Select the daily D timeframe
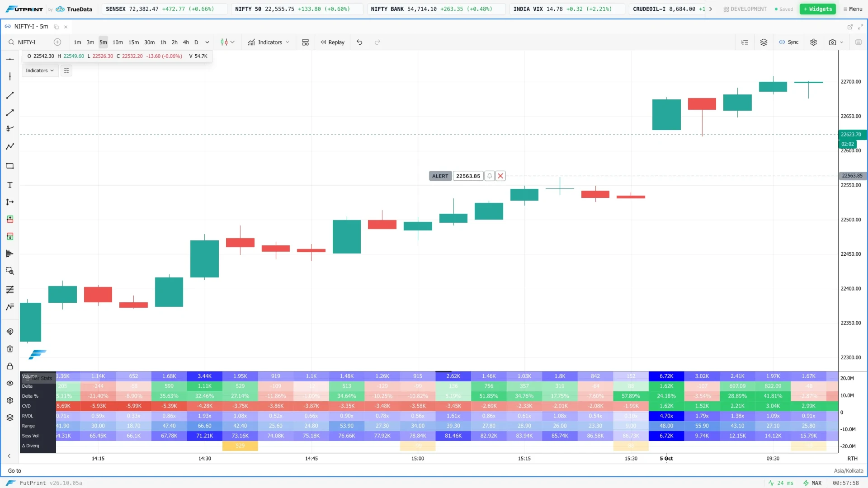Image resolution: width=868 pixels, height=488 pixels. [196, 42]
